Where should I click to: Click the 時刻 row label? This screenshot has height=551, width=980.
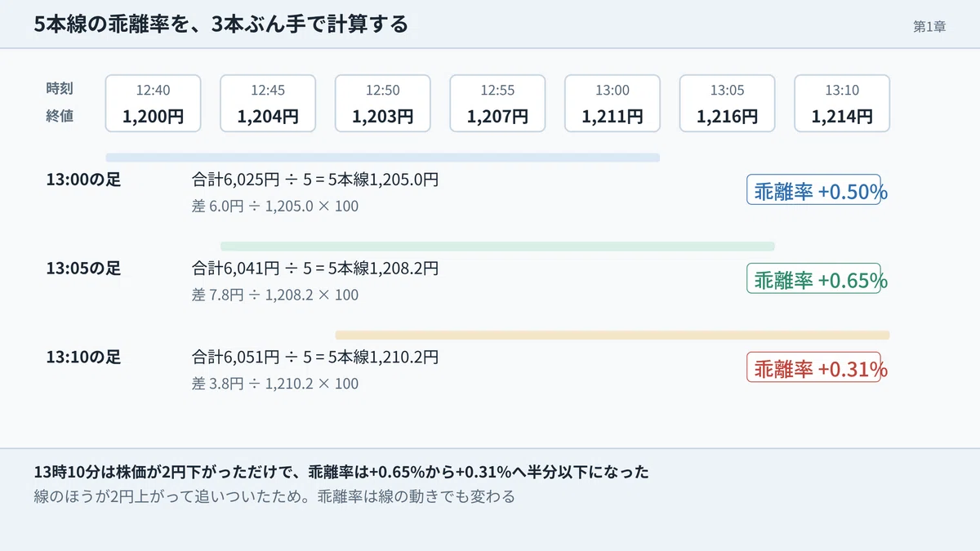point(60,89)
